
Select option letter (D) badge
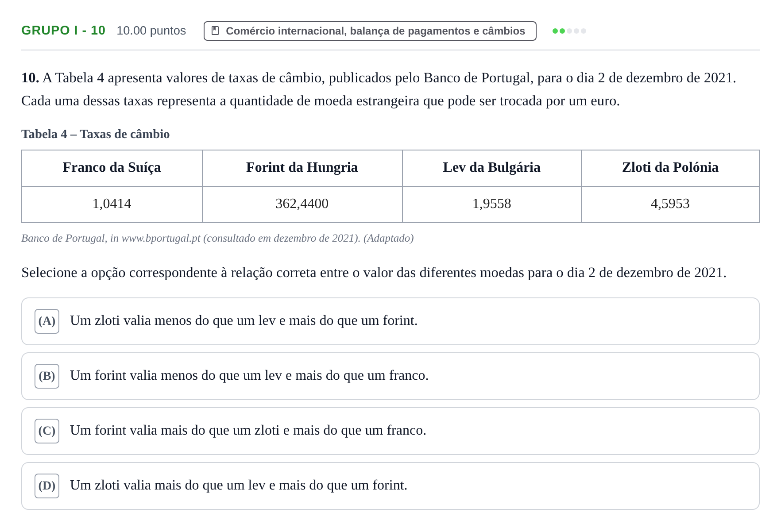[x=47, y=486]
